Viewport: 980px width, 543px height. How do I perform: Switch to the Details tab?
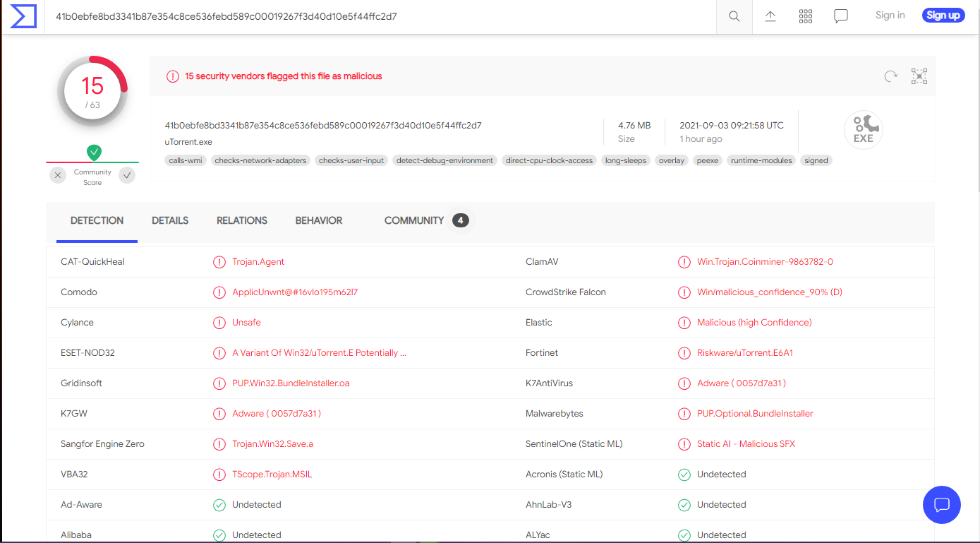tap(170, 220)
